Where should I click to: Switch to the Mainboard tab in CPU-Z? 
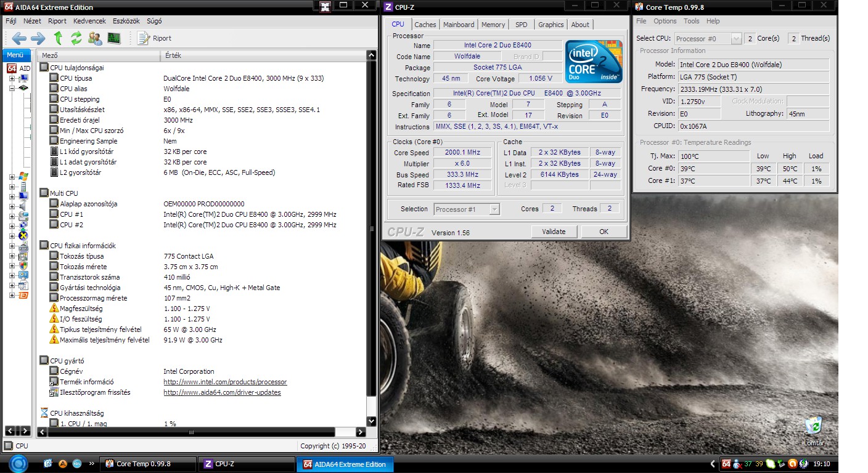pos(459,25)
